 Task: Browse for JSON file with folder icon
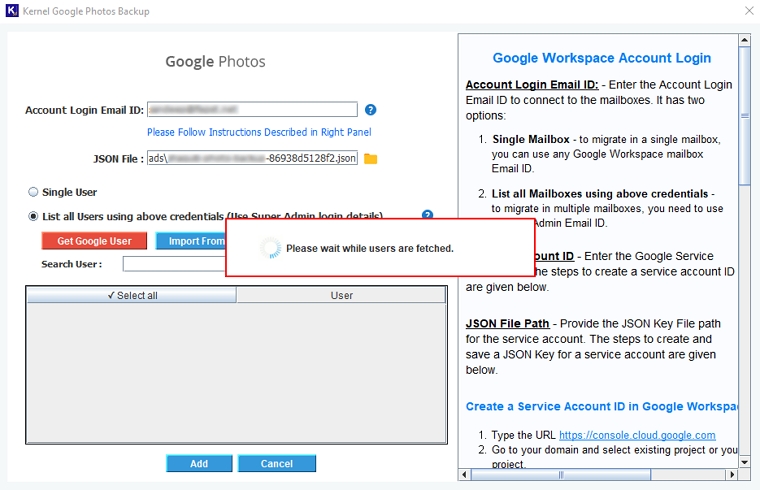tap(371, 158)
